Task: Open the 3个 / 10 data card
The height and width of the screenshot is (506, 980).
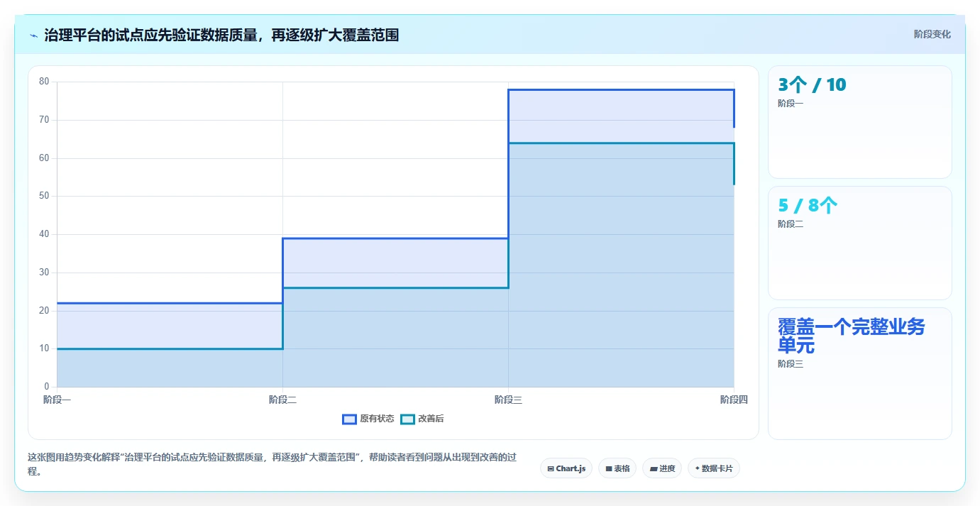Action: click(860, 122)
